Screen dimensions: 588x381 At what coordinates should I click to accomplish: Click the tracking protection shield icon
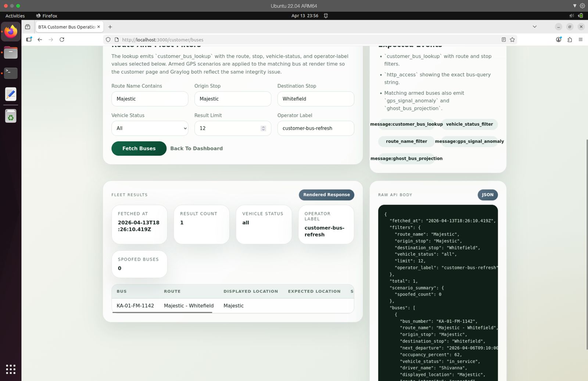point(108,40)
